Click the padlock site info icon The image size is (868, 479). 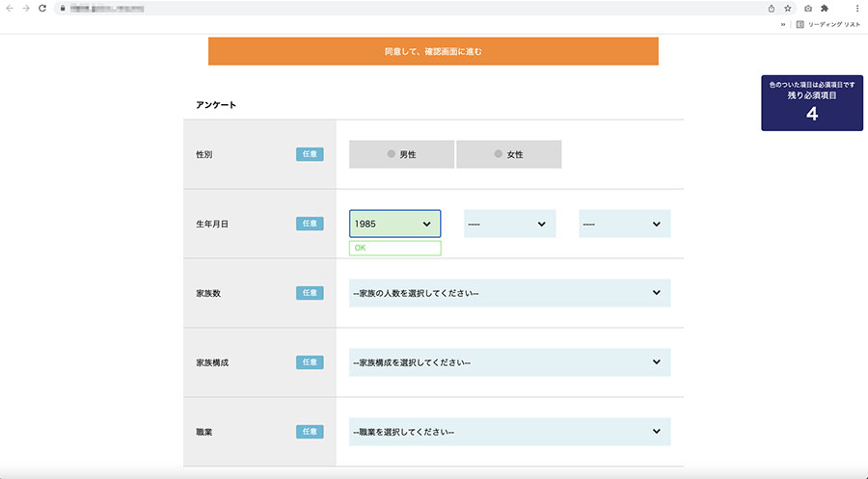(62, 8)
